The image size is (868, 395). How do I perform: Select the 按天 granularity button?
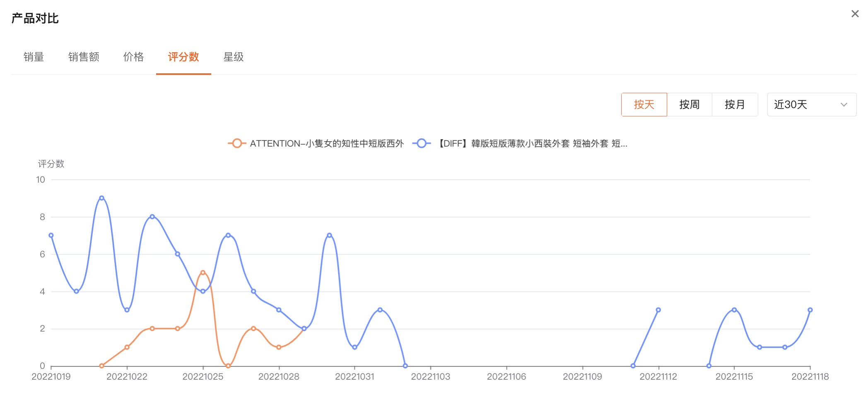click(x=644, y=105)
